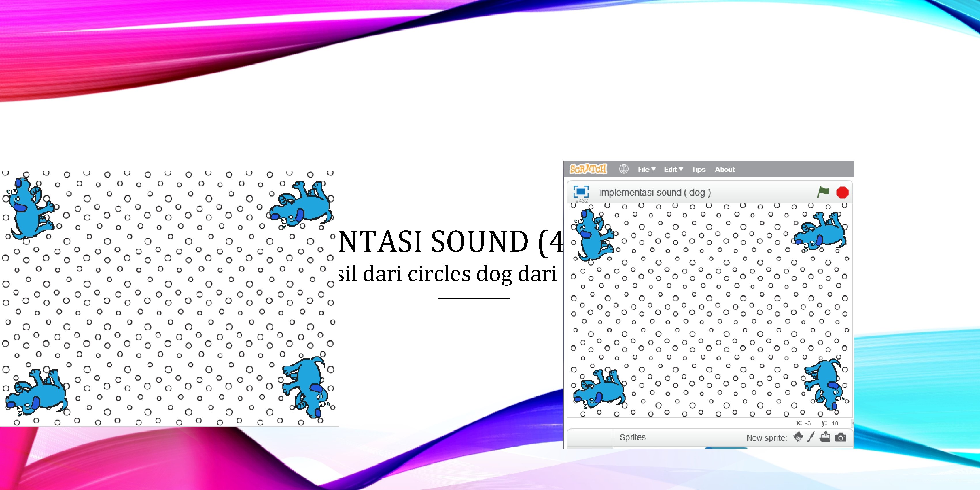The image size is (980, 490).
Task: Create new sprite from camera
Action: [841, 437]
